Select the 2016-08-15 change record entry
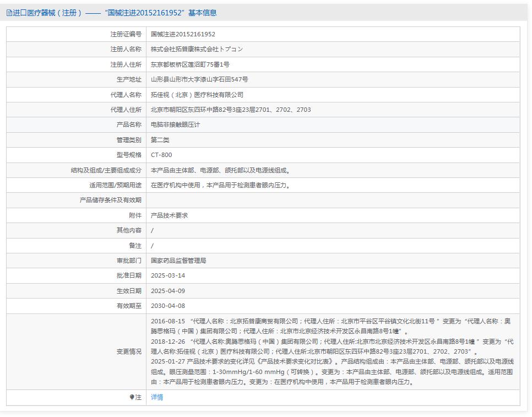532x417 pixels. [x=331, y=326]
